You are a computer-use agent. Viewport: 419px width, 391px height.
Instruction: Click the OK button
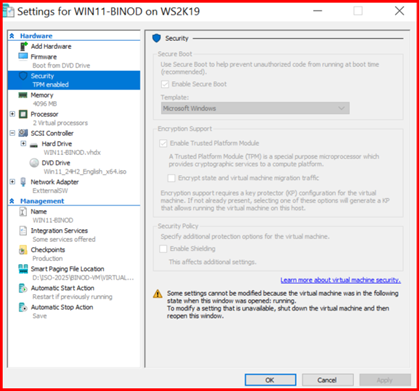(270, 380)
